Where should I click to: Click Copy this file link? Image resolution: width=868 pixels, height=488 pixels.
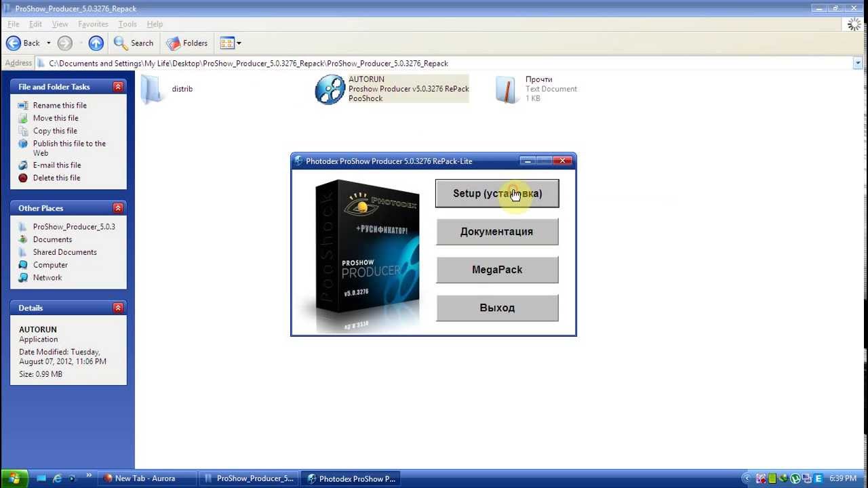click(55, 131)
